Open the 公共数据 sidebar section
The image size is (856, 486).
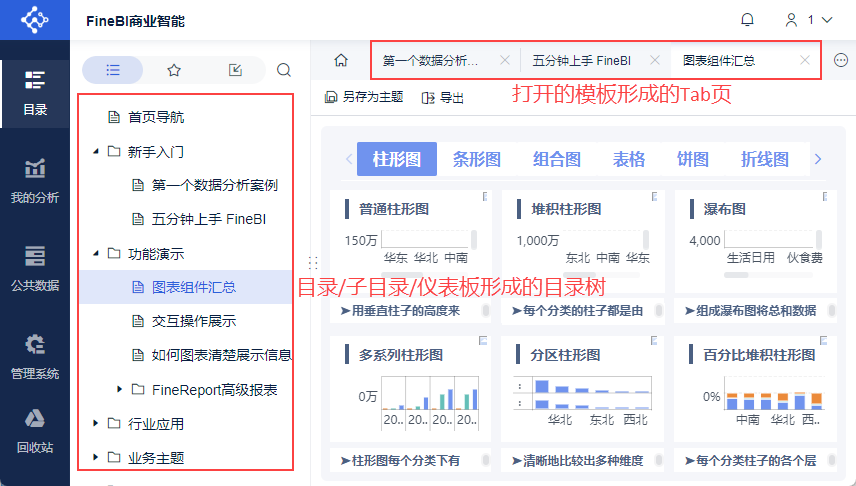click(x=35, y=269)
